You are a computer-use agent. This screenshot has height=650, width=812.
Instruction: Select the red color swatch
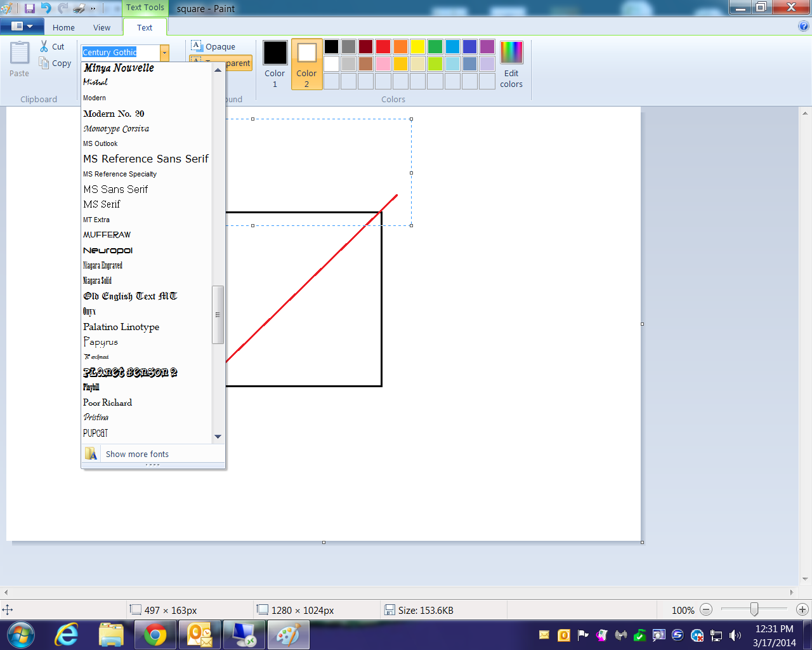(382, 46)
